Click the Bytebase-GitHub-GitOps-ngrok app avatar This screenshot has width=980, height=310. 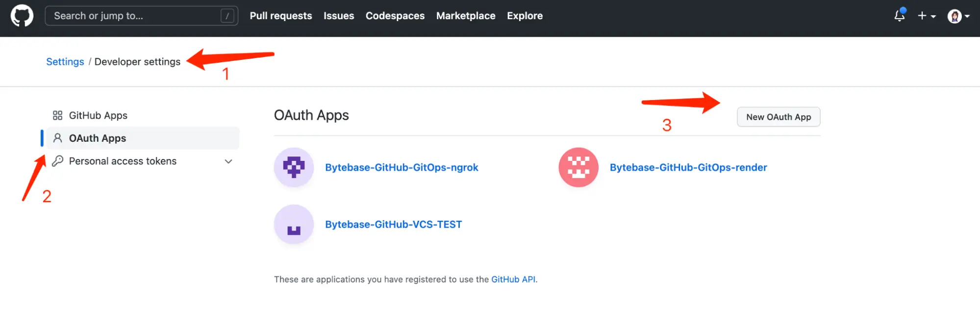(294, 167)
